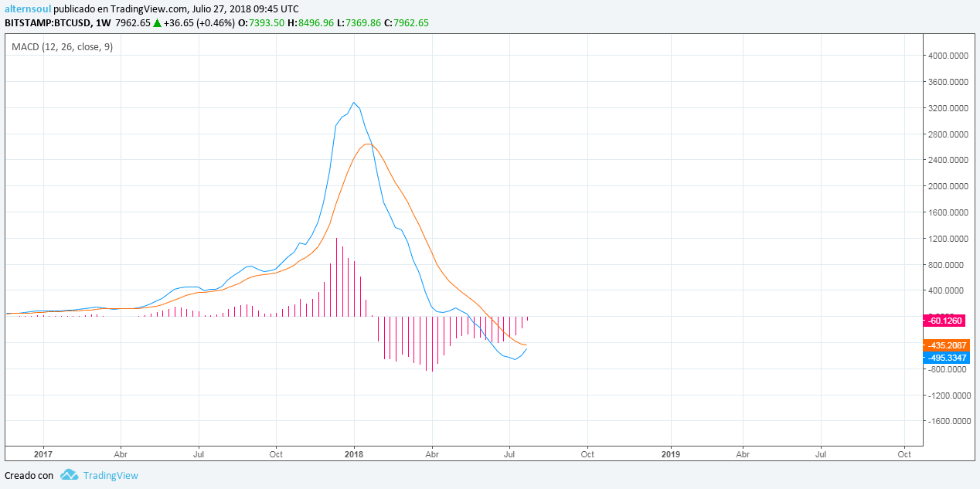Click the 2017 time axis label

point(43,455)
